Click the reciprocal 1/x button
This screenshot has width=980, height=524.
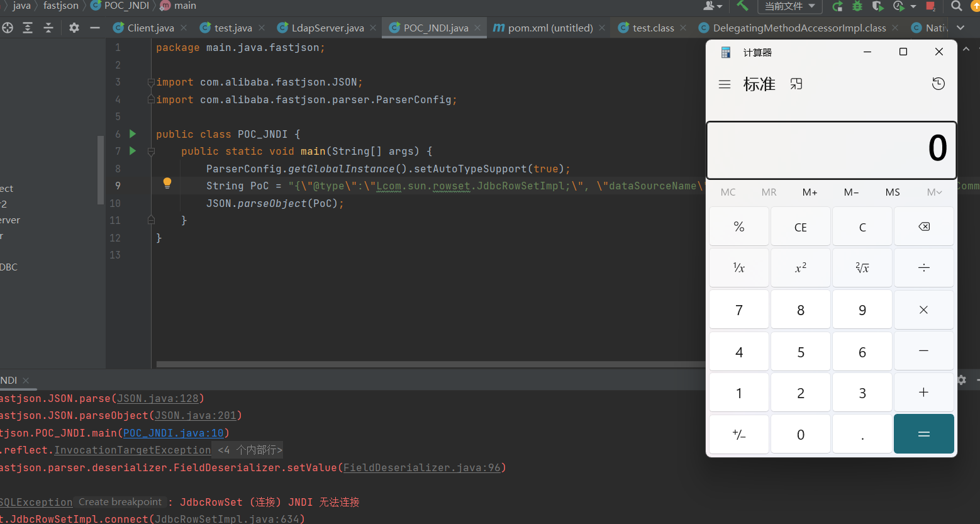(x=739, y=268)
